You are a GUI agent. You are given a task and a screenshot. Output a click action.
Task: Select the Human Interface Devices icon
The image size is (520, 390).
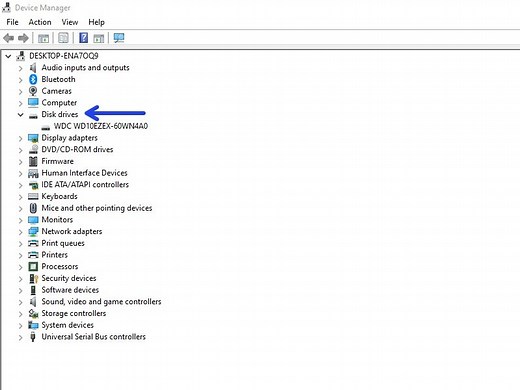[33, 173]
